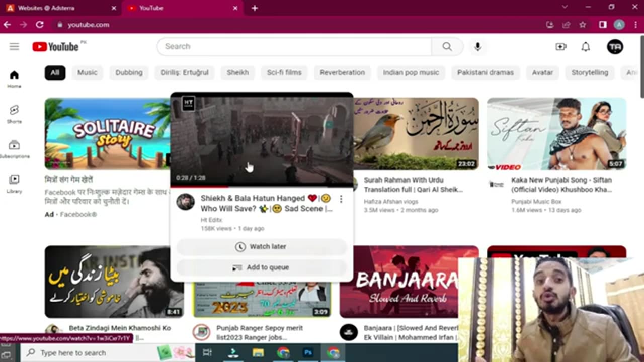Select the Music filter chip
This screenshot has width=644, height=362.
(x=87, y=73)
